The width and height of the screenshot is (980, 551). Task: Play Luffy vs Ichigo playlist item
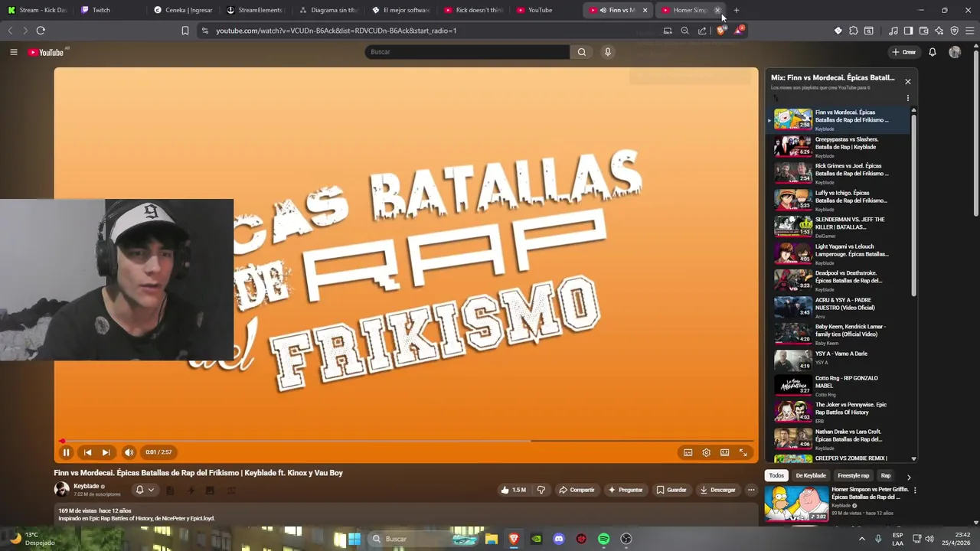(840, 199)
